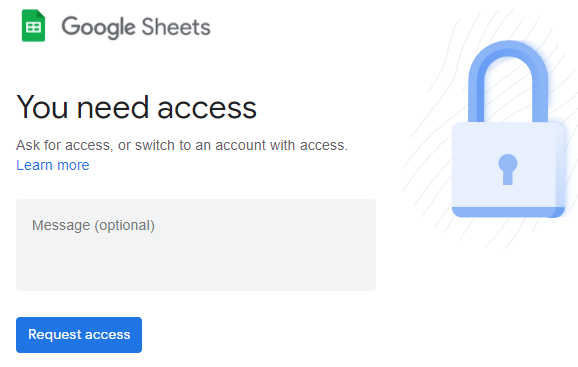This screenshot has height=367, width=578.
Task: Click the padlock's curved shackle
Action: (x=508, y=81)
